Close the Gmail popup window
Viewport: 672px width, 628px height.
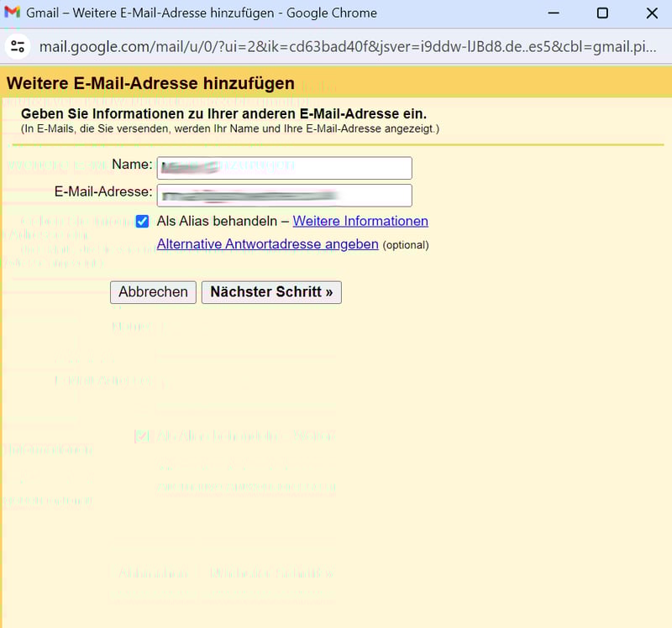[x=652, y=13]
